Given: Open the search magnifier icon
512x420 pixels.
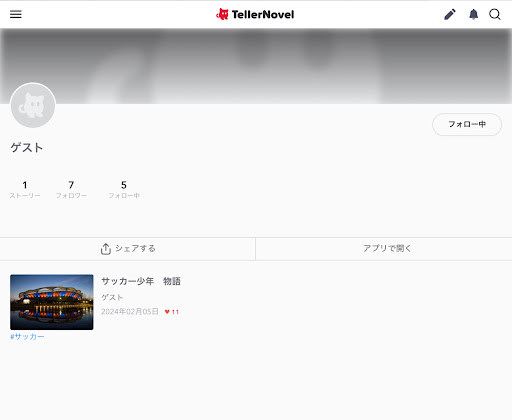Looking at the screenshot, I should [x=495, y=14].
